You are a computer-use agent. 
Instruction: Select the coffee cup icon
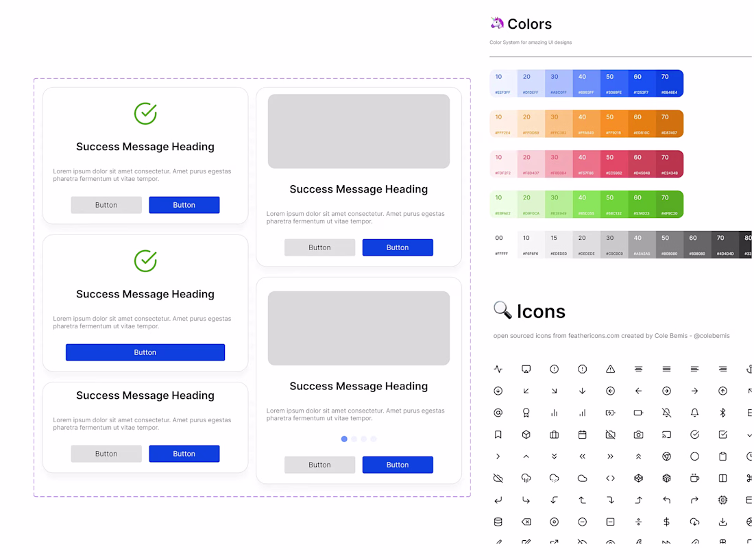coord(694,478)
